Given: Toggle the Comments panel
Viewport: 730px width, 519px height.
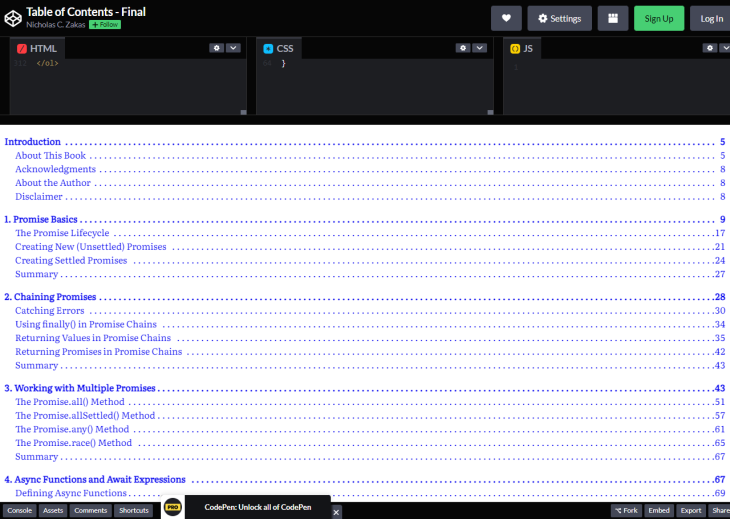Looking at the screenshot, I should [90, 511].
